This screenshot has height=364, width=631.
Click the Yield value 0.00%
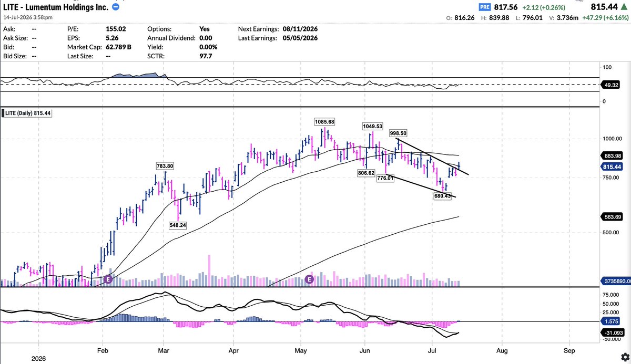point(208,47)
